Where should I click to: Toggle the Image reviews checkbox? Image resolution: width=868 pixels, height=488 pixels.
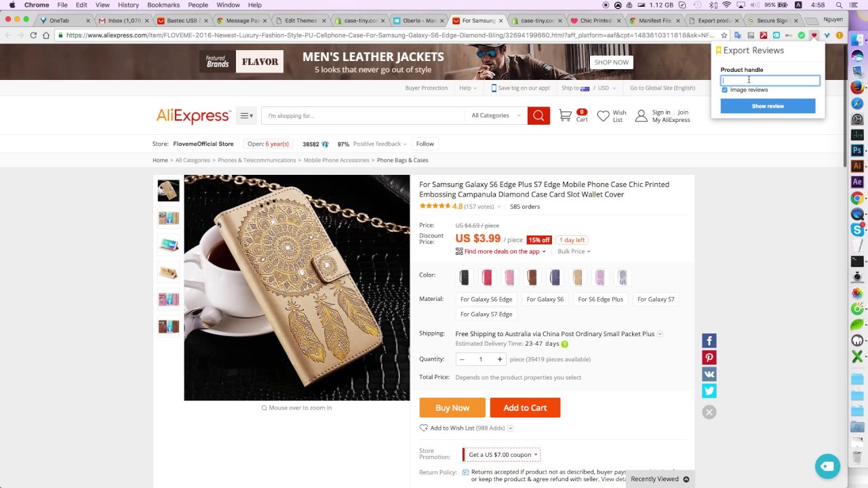pos(724,89)
